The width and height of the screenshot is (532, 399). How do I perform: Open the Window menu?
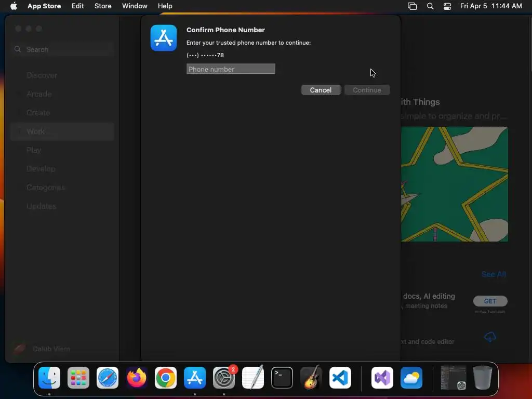click(135, 6)
